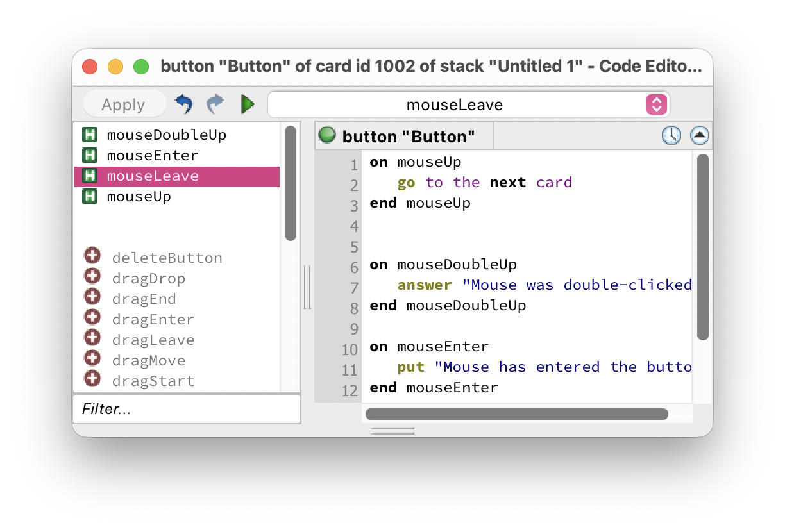The height and width of the screenshot is (532, 785).
Task: Click the dragStart suggestion text
Action: pyautogui.click(x=153, y=381)
